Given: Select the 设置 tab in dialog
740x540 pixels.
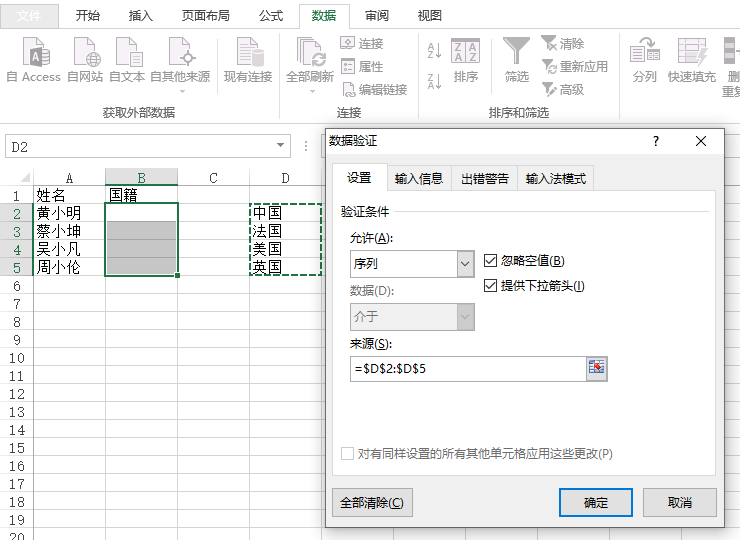Looking at the screenshot, I should 360,177.
